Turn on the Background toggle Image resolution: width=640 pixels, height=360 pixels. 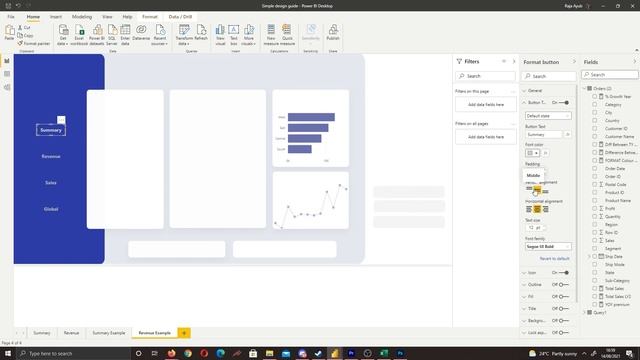(x=564, y=321)
